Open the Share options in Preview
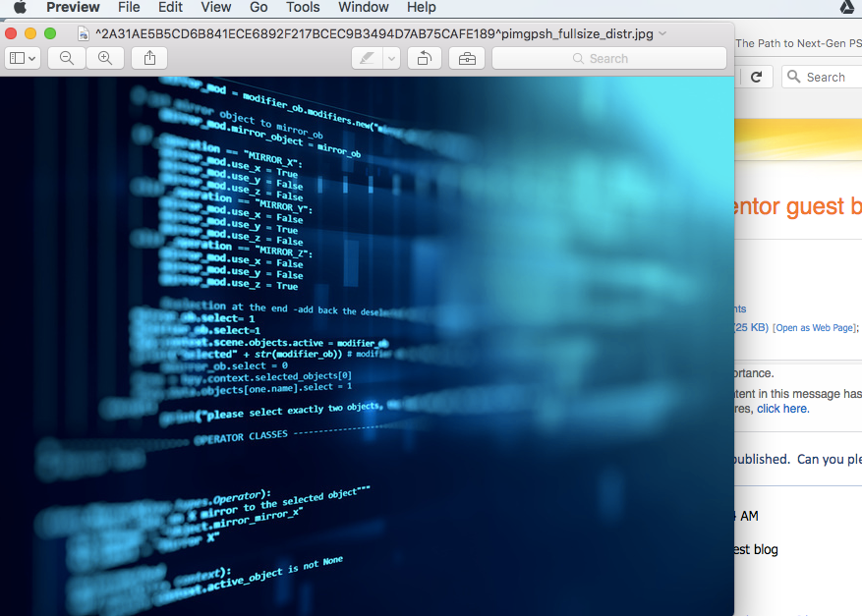Screen dimensions: 862x616 pyautogui.click(x=149, y=58)
